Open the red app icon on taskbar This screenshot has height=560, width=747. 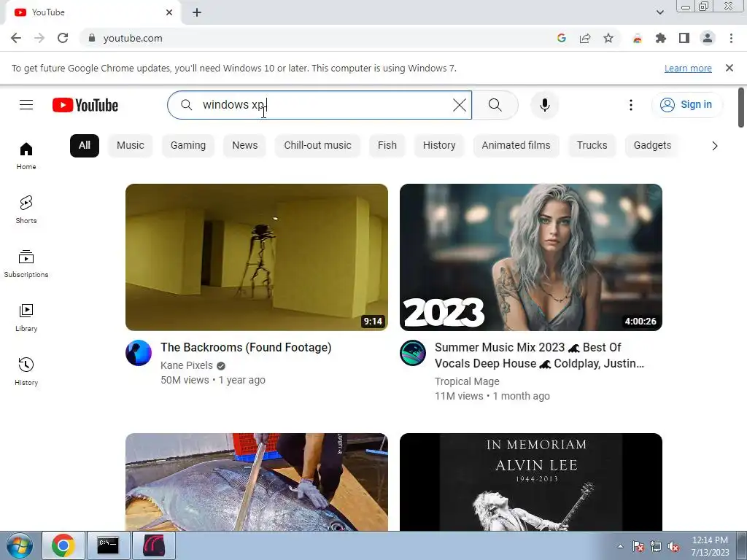pos(154,545)
